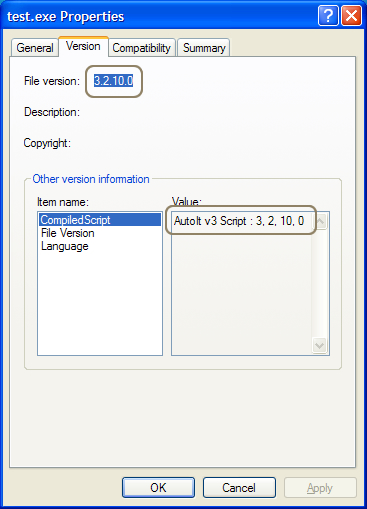Close the test.exe Properties dialog
367x509 pixels.
click(351, 15)
